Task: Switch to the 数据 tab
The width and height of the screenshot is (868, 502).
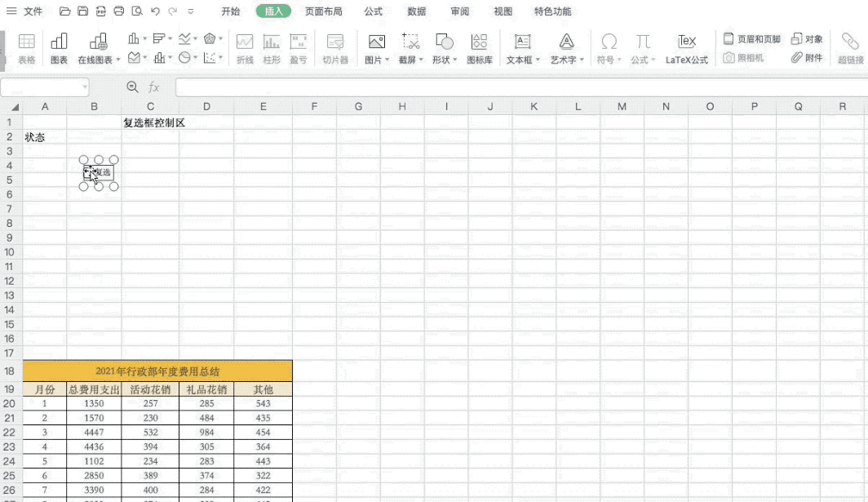Action: click(416, 11)
